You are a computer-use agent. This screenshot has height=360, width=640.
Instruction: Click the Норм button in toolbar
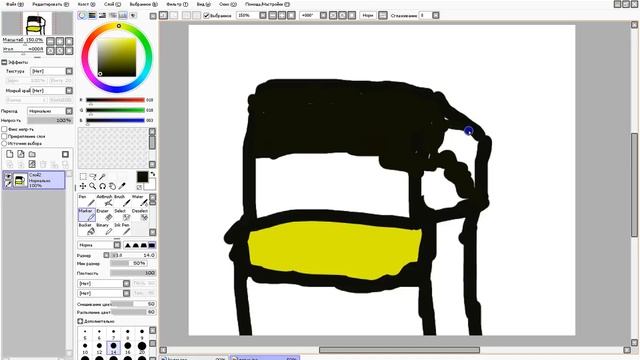368,16
